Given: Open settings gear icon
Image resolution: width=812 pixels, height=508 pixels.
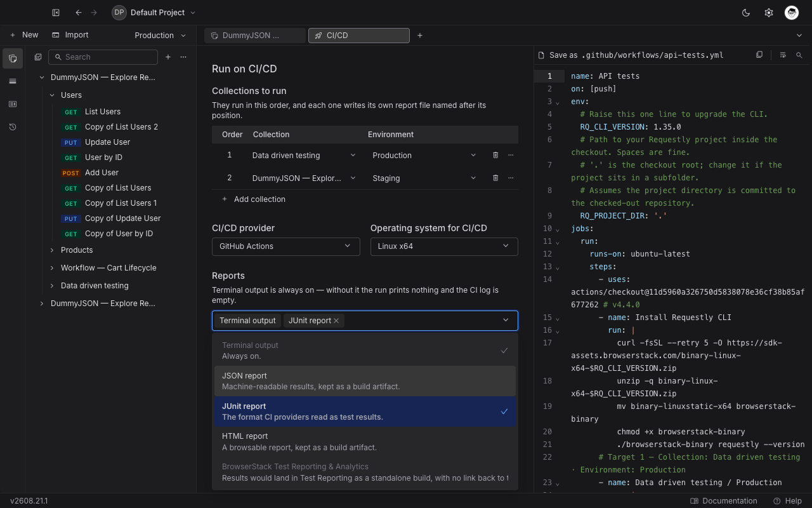Looking at the screenshot, I should [769, 12].
